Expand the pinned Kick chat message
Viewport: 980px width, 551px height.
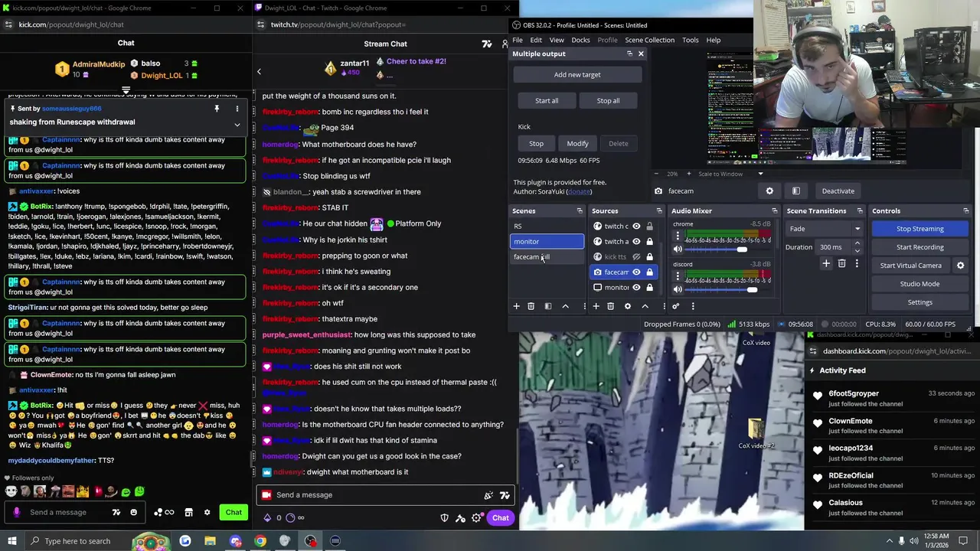[237, 125]
